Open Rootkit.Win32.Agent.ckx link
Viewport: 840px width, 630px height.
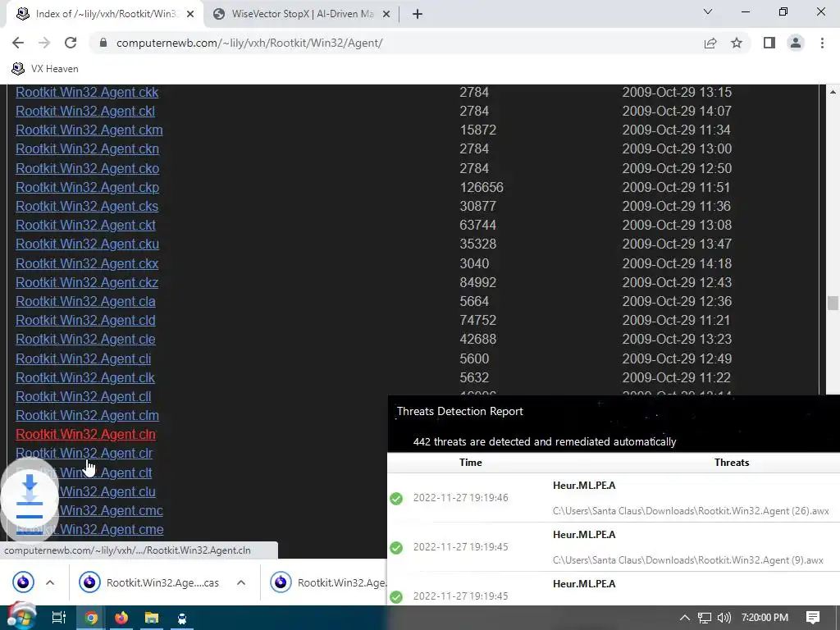coord(87,263)
